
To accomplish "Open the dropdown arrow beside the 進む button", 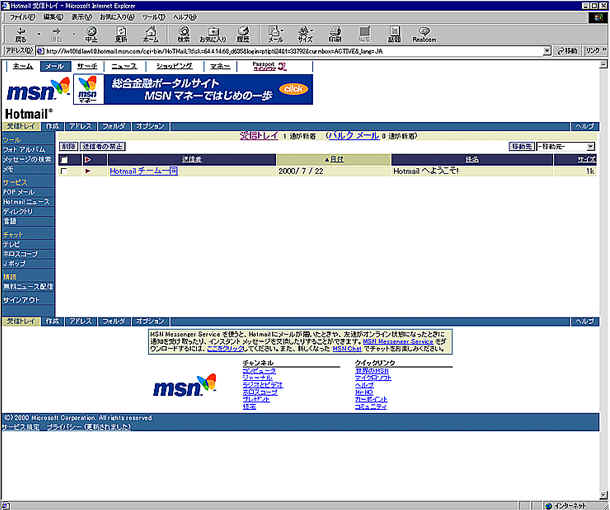I will 74,34.
